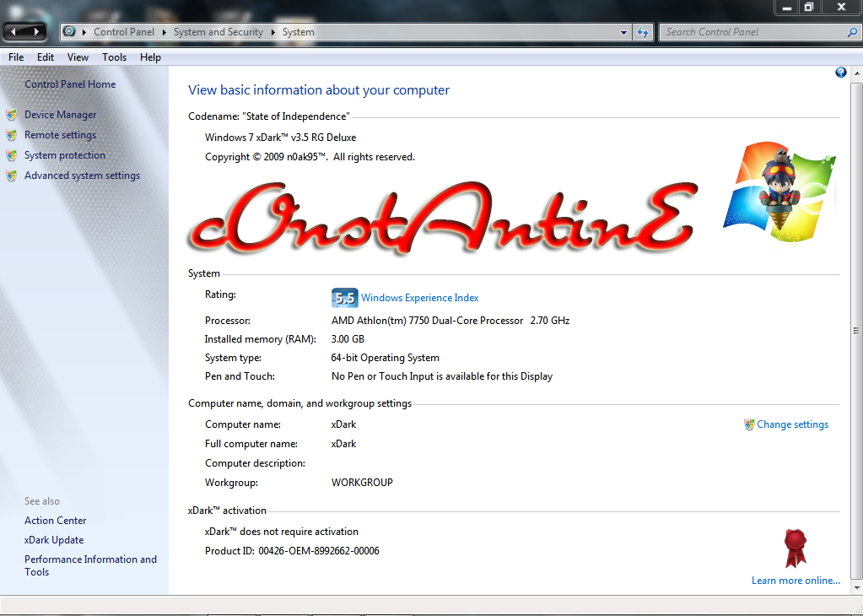Image resolution: width=863 pixels, height=616 pixels.
Task: Click the red ribbon seal icon
Action: (x=796, y=548)
